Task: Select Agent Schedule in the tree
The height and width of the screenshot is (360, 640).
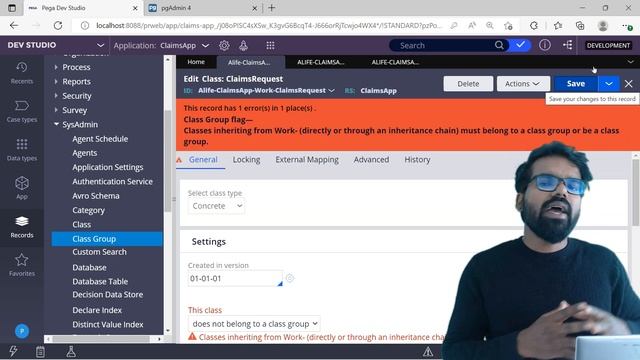Action: [x=100, y=139]
